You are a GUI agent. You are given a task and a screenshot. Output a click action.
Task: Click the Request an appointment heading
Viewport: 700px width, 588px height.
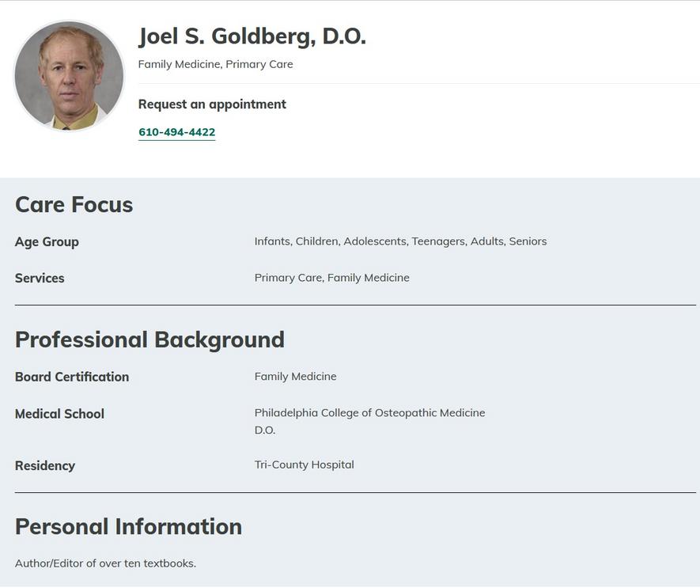pos(212,104)
